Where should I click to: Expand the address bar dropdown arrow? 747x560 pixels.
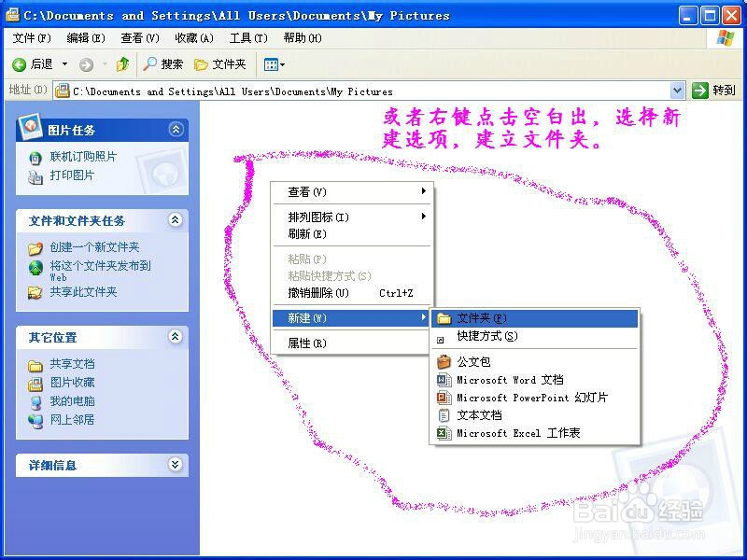click(x=678, y=90)
